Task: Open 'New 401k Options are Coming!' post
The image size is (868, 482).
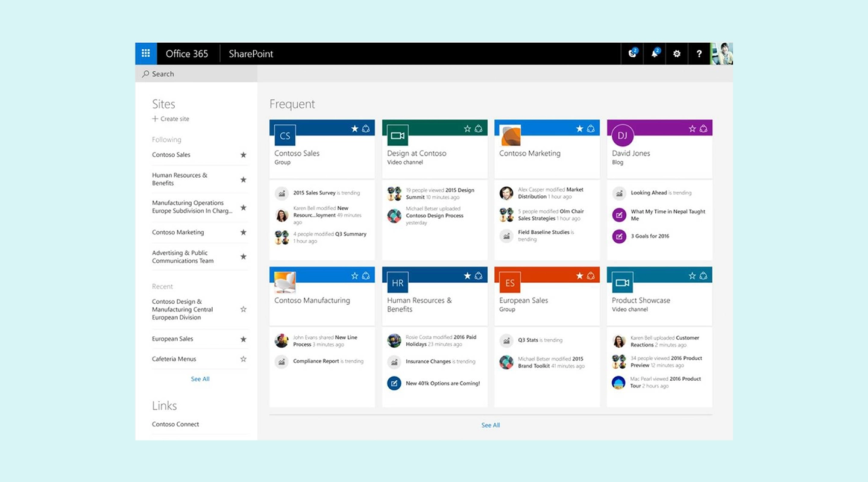Action: point(443,383)
